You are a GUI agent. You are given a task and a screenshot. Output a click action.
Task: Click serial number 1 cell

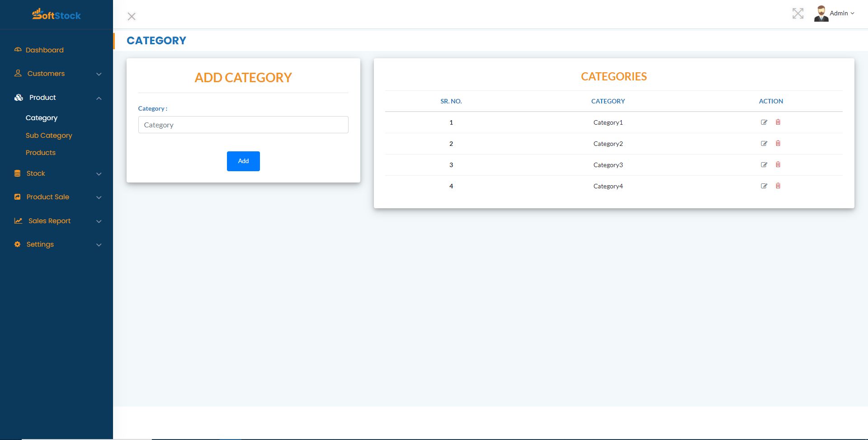click(451, 122)
